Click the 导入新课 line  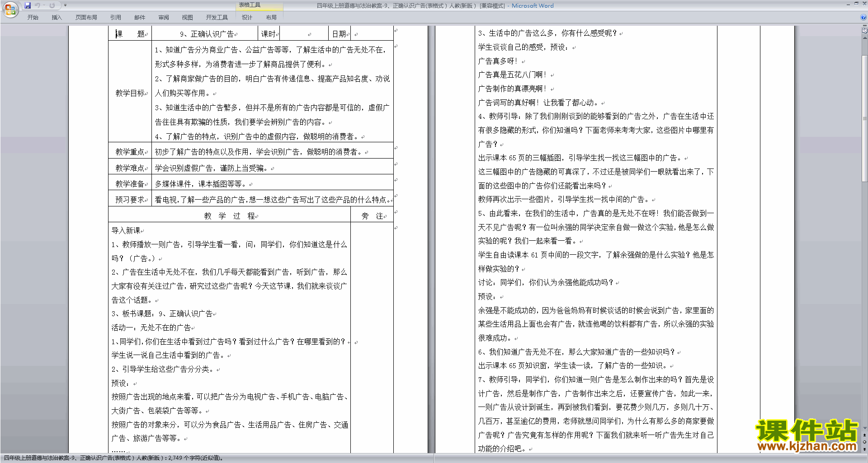pyautogui.click(x=126, y=230)
